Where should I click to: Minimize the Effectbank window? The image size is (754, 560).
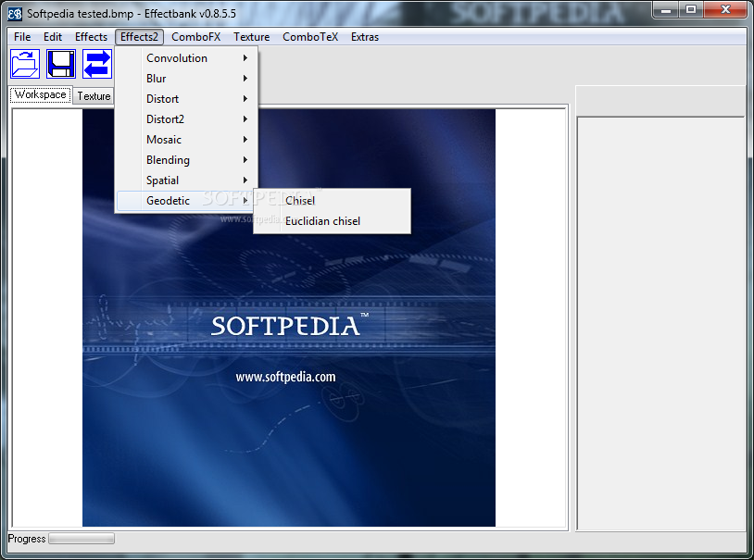pos(665,9)
